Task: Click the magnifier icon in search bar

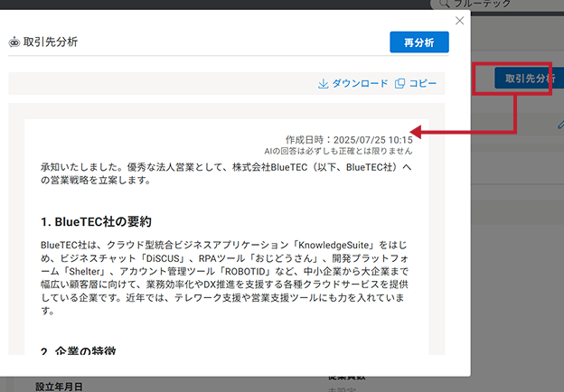Action: (447, 5)
